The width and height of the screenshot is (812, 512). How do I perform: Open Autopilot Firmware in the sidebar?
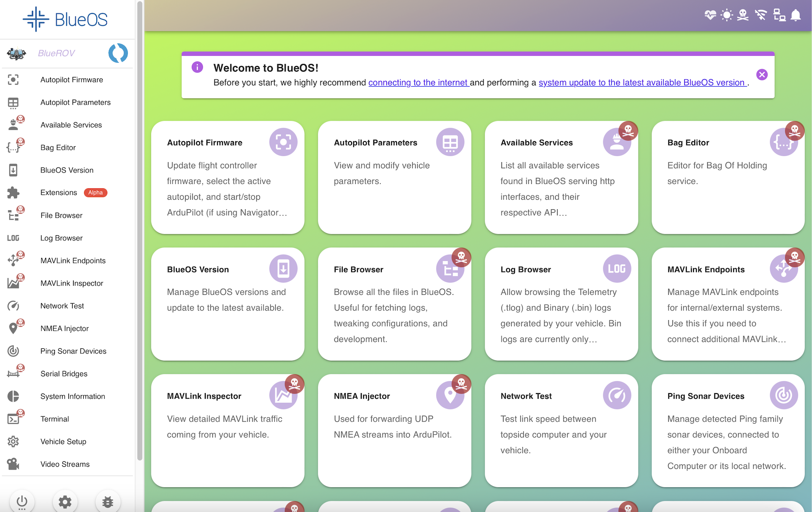[x=71, y=80]
